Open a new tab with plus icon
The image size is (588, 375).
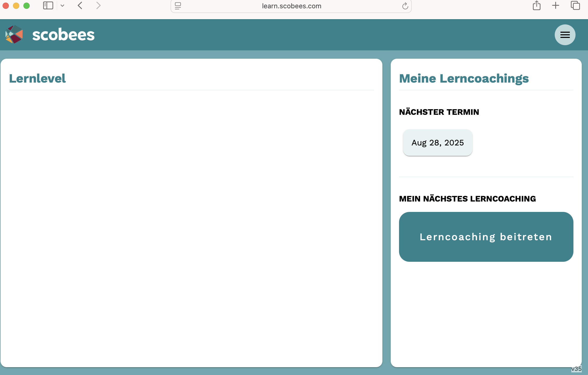[556, 5]
